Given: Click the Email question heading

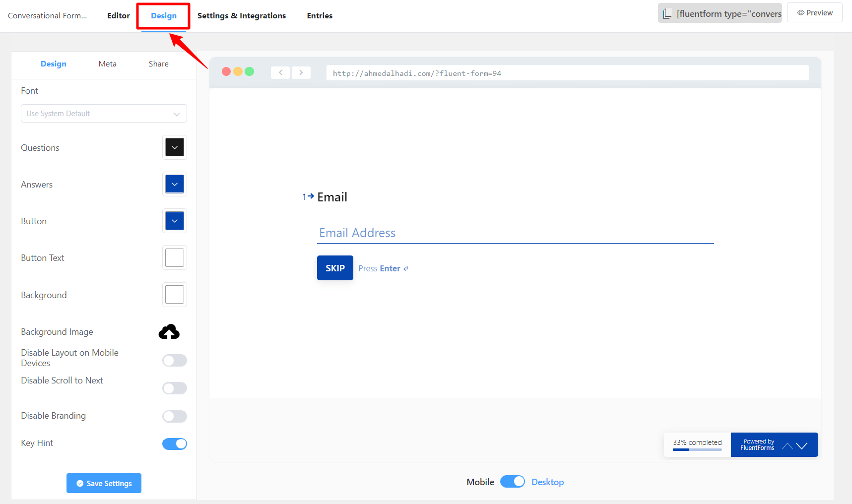Looking at the screenshot, I should tap(332, 197).
